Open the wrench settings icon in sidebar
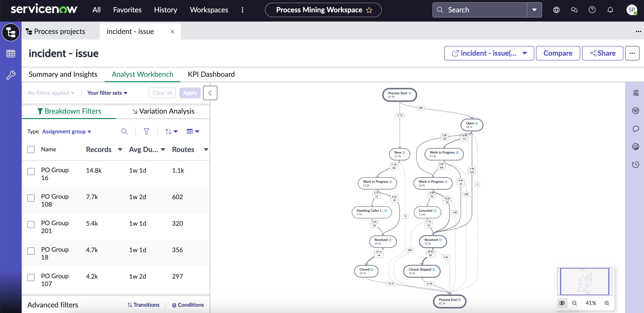Viewport: 644px width, 313px height. [11, 75]
